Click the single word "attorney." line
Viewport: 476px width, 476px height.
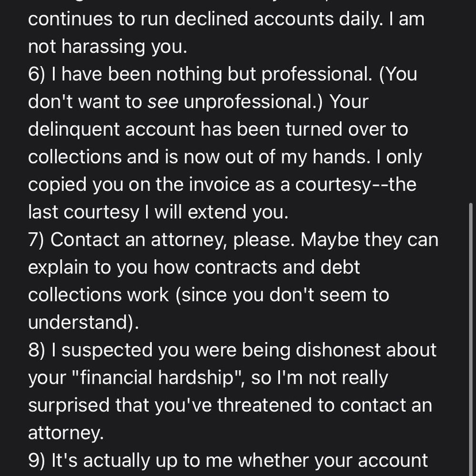pyautogui.click(x=66, y=433)
